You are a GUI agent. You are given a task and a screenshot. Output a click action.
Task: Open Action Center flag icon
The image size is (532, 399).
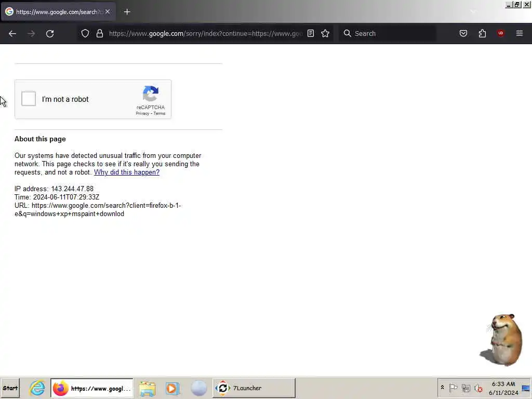[453, 388]
